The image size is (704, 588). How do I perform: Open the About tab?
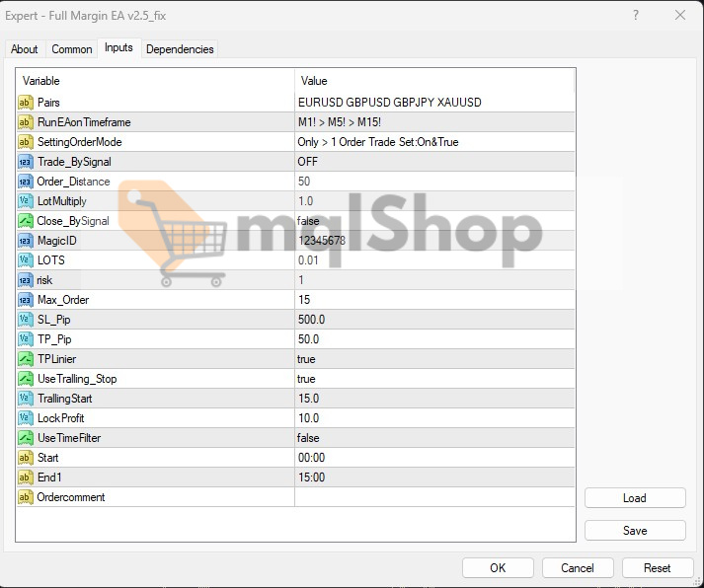point(25,49)
